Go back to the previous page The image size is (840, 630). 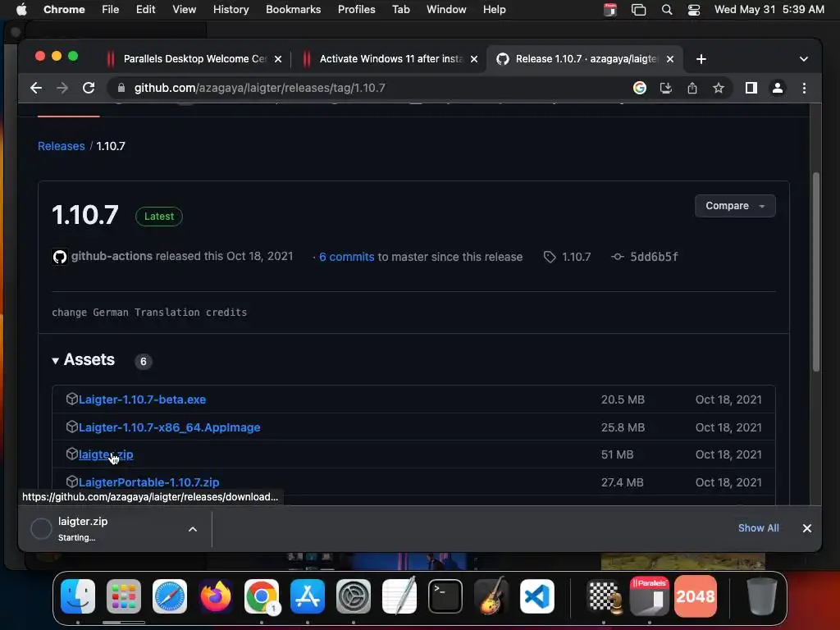click(x=36, y=88)
